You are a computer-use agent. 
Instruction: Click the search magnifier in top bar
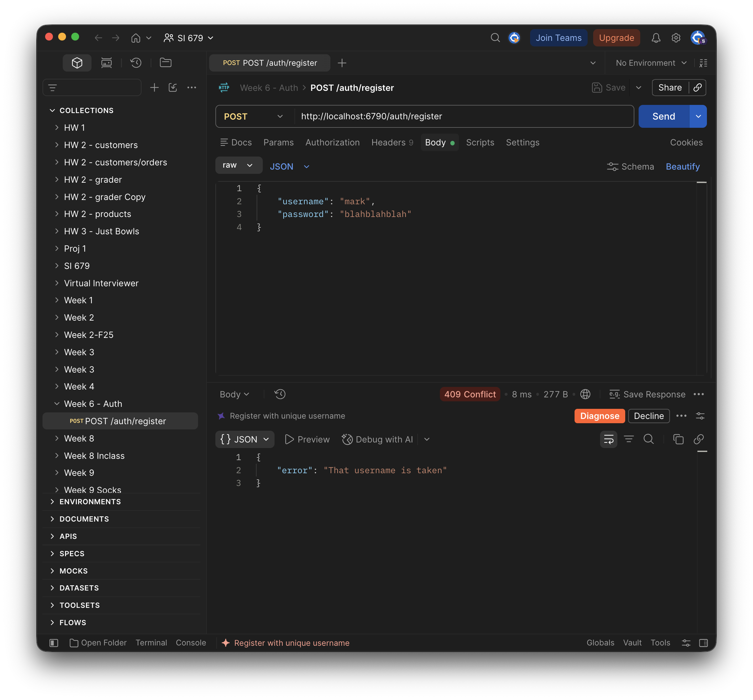[495, 38]
